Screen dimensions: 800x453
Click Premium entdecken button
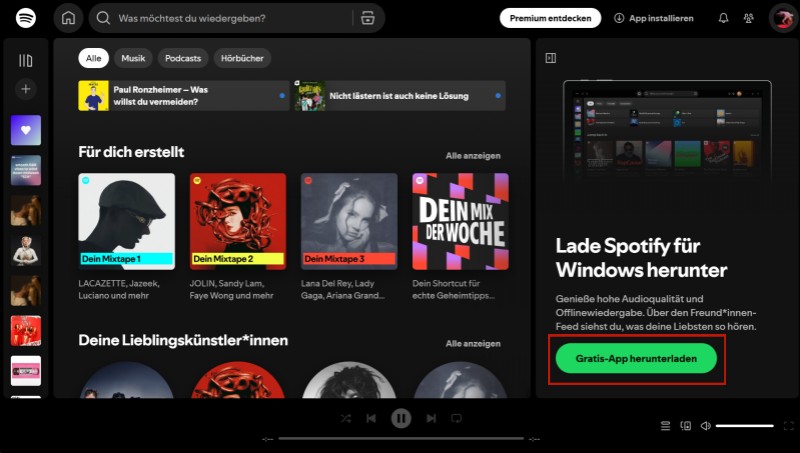click(x=550, y=18)
